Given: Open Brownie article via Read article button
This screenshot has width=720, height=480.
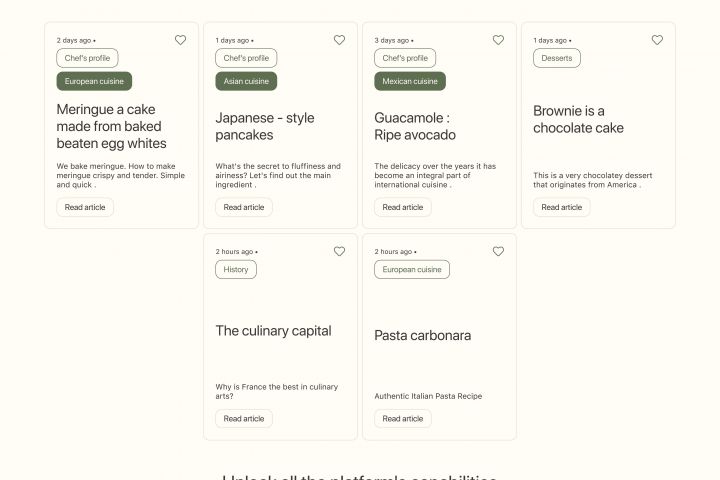Looking at the screenshot, I should pyautogui.click(x=562, y=207).
